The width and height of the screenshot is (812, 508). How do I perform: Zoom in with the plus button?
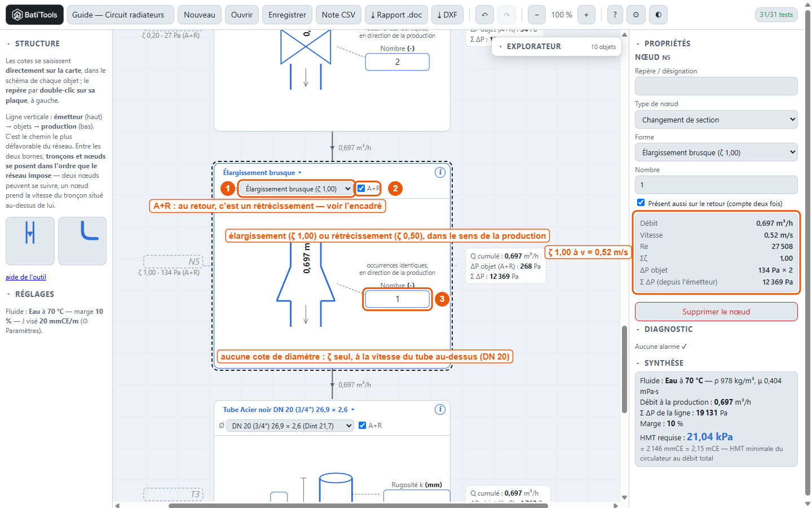586,15
